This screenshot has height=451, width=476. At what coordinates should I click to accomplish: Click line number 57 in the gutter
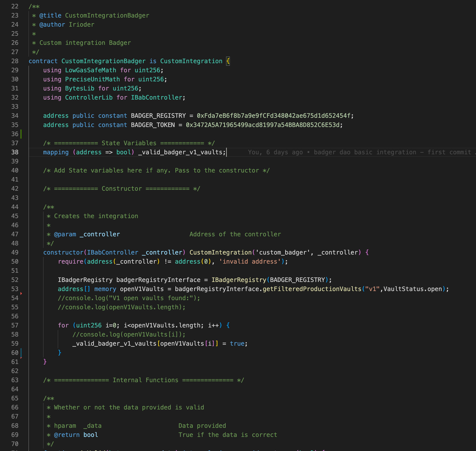point(15,325)
